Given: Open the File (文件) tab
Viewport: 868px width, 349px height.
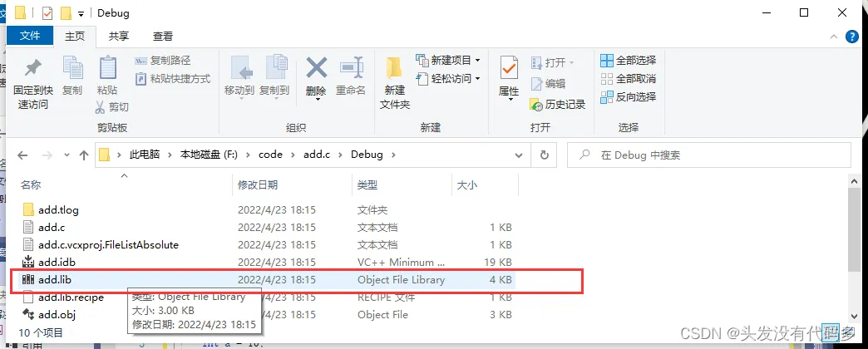Looking at the screenshot, I should click(x=30, y=36).
